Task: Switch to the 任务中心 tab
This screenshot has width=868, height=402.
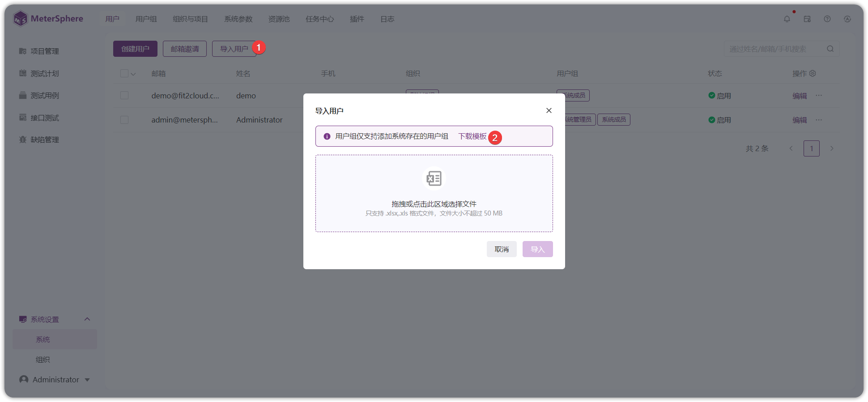Action: tap(320, 19)
